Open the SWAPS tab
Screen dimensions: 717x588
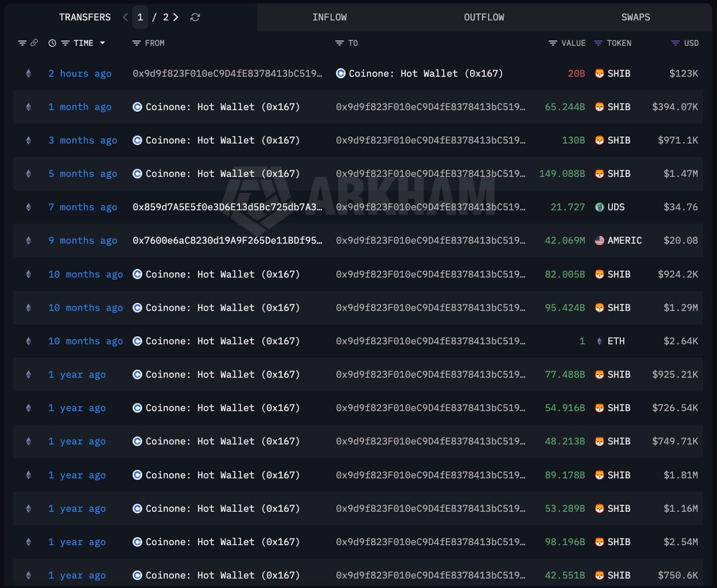[635, 17]
